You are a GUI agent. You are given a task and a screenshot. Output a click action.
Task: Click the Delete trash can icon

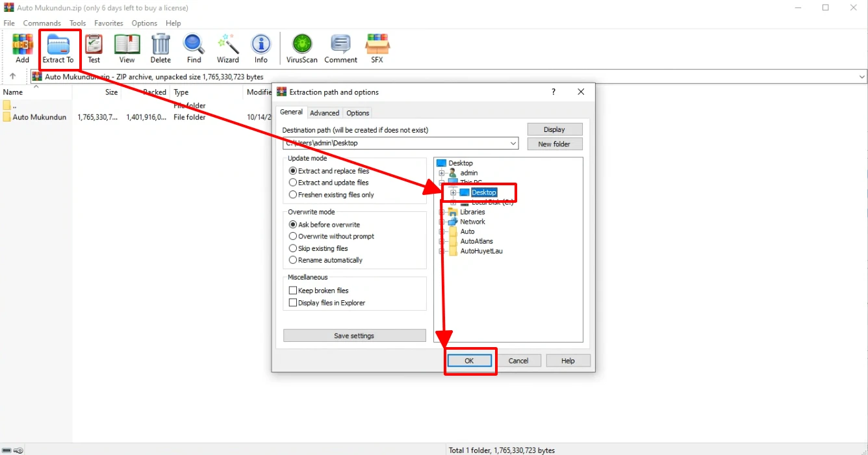click(x=160, y=49)
